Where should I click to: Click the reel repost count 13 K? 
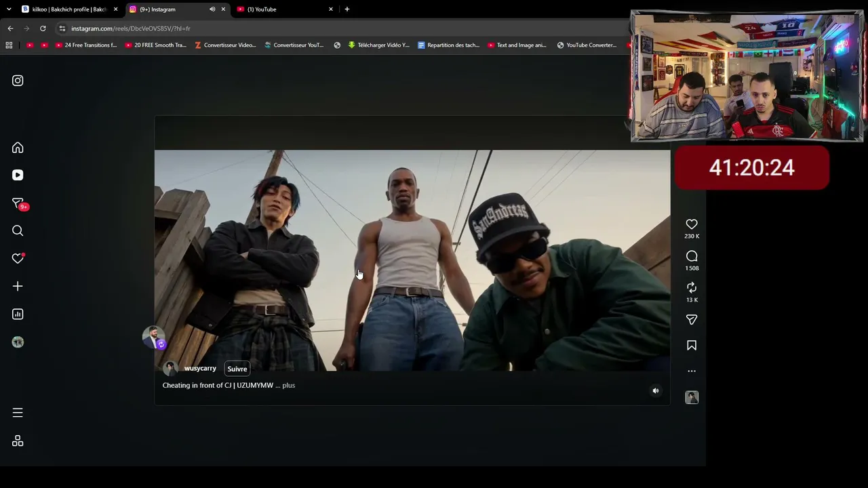(692, 300)
